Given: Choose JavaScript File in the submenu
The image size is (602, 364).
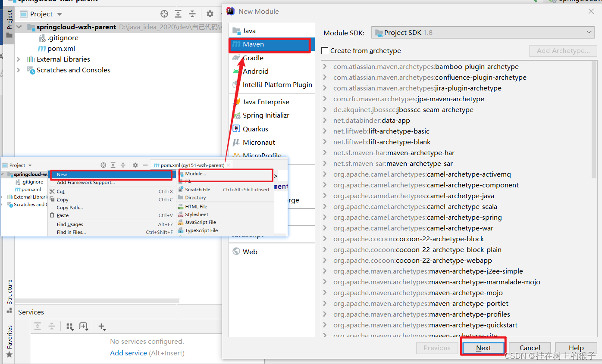Looking at the screenshot, I should [x=226, y=222].
